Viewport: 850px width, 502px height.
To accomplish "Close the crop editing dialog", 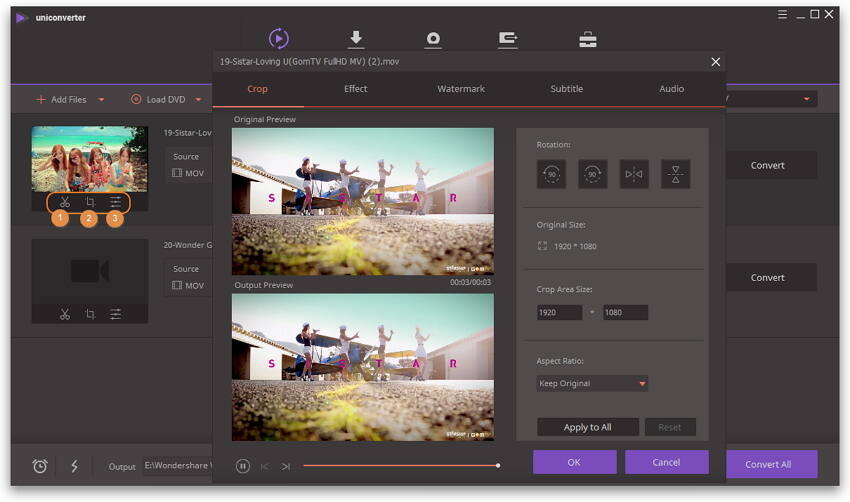I will point(716,62).
